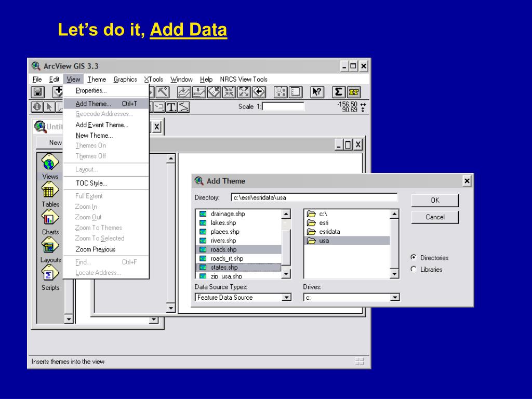
Task: Click directory list scrollbar down arrow
Action: (x=394, y=274)
